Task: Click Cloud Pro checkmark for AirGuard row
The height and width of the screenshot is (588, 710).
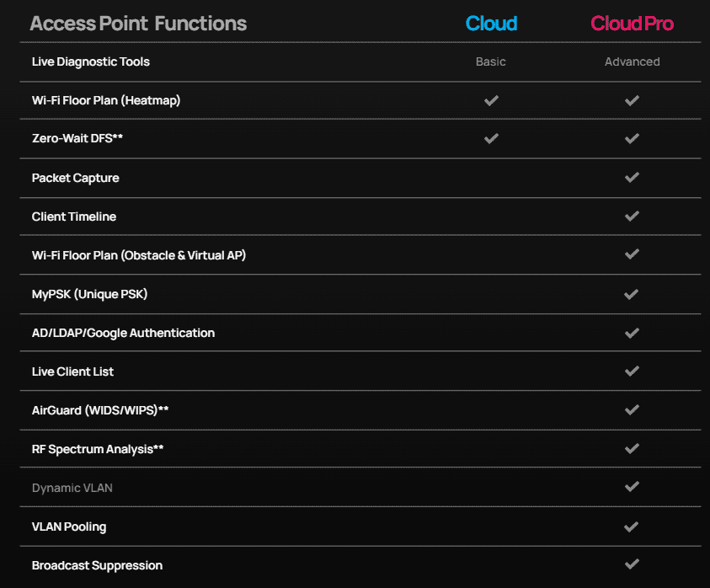Action: pos(632,410)
